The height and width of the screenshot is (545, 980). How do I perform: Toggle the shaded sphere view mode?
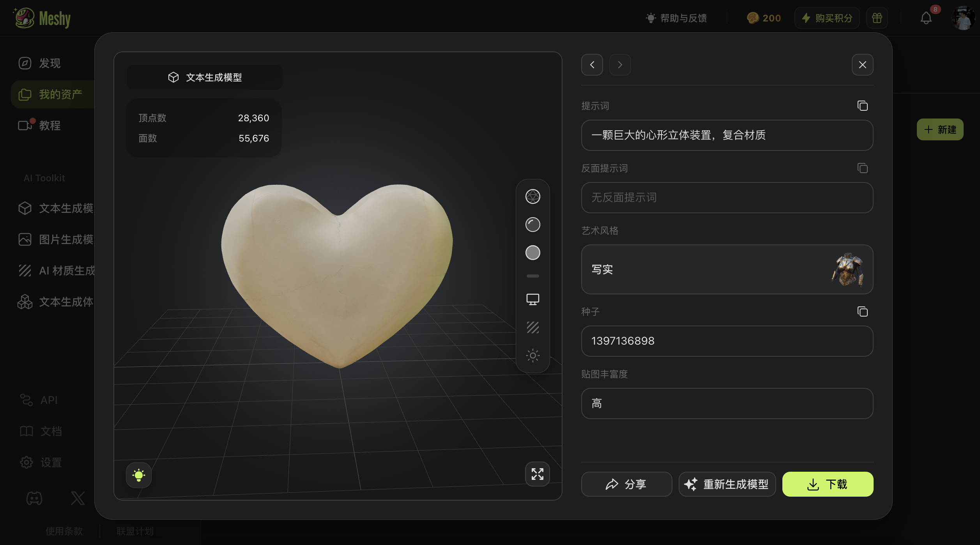(532, 225)
